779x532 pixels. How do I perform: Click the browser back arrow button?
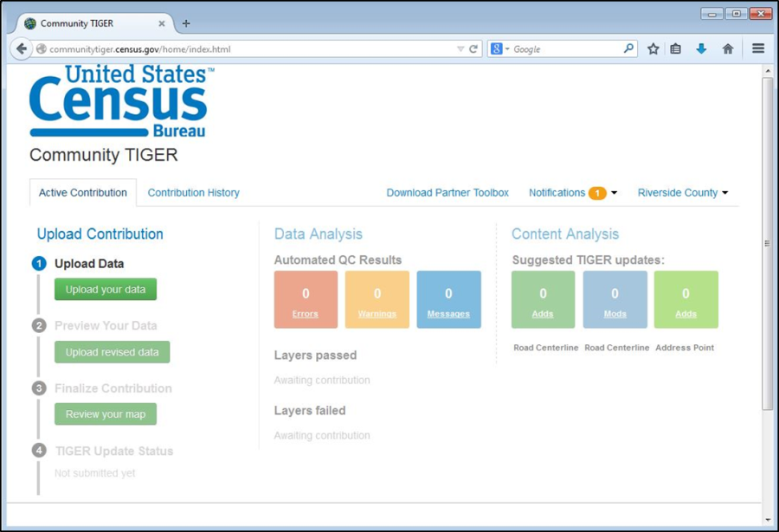(21, 48)
